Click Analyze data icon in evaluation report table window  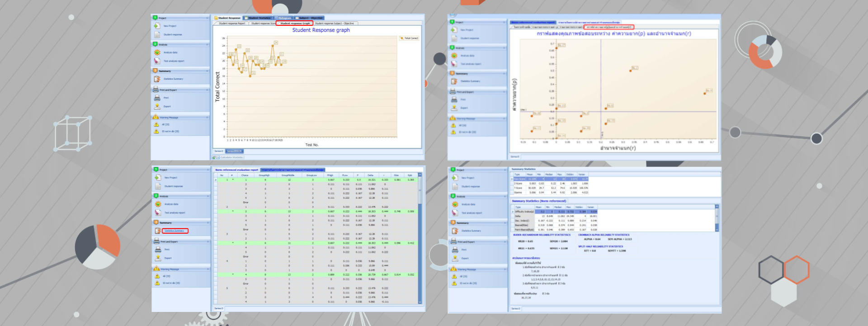[158, 204]
